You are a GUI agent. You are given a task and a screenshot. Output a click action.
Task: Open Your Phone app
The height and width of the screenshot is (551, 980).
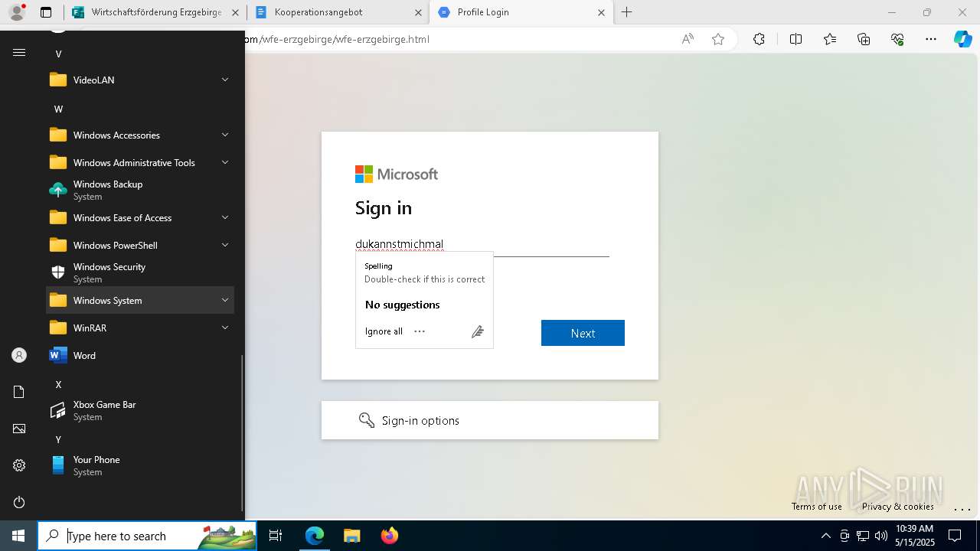(x=140, y=465)
